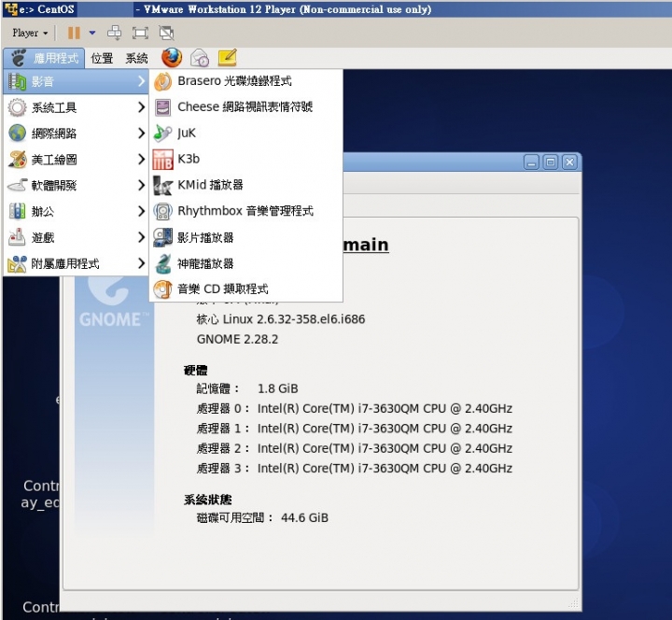
Task: Open the 附屬應用程式 submenu
Action: click(x=77, y=263)
